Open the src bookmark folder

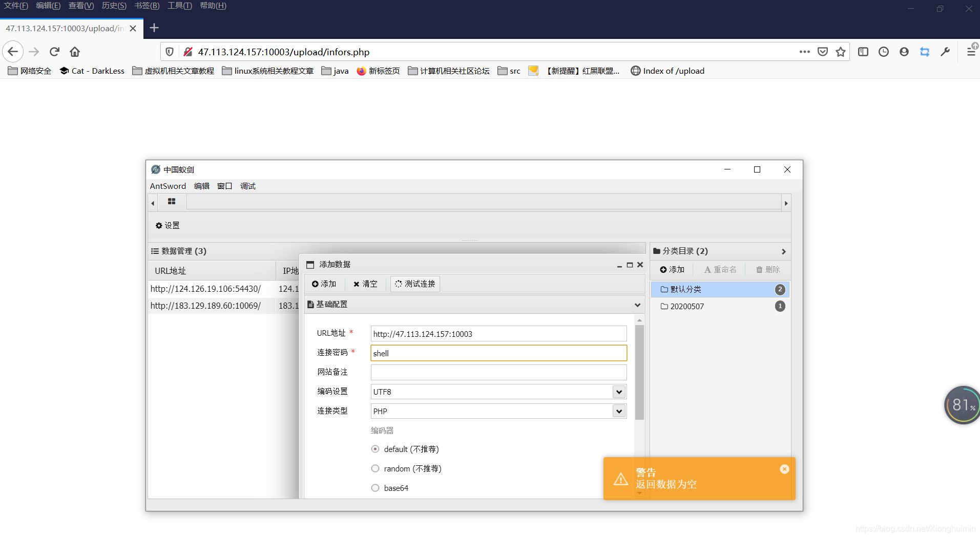[509, 71]
